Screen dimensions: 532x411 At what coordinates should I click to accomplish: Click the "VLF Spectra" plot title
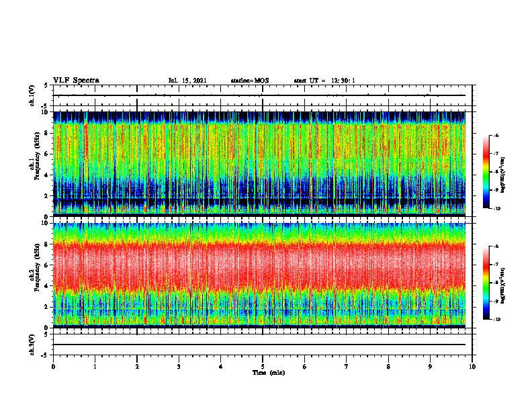(x=76, y=81)
